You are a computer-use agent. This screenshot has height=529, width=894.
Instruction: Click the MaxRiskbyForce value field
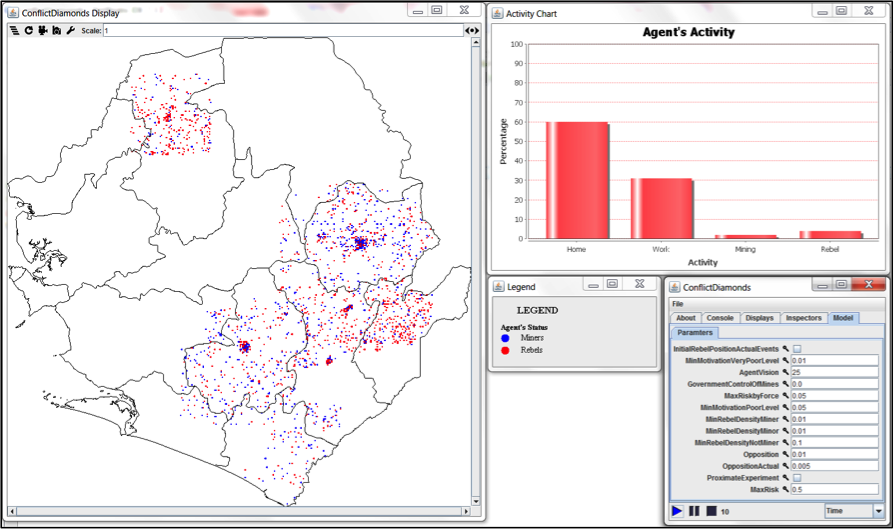(x=835, y=396)
